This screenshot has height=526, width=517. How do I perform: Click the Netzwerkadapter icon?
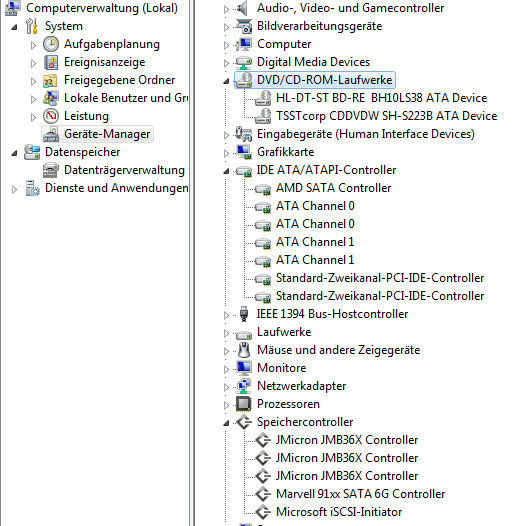[244, 386]
